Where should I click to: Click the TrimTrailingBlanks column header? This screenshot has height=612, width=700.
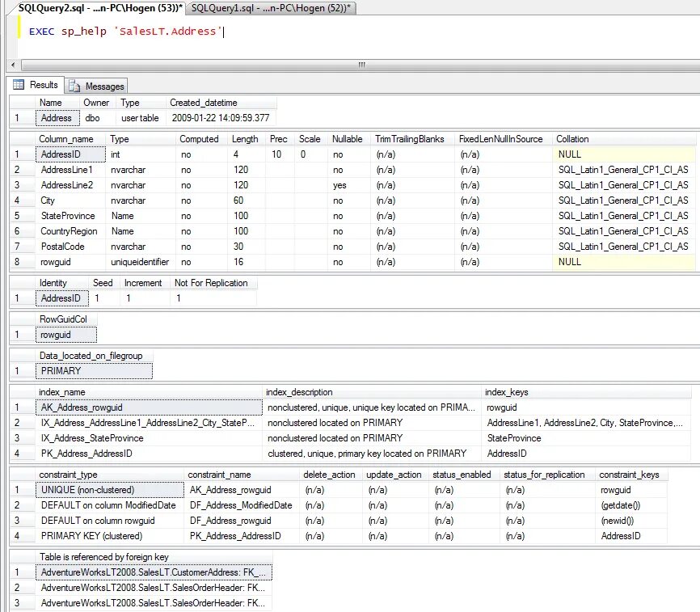pos(412,139)
